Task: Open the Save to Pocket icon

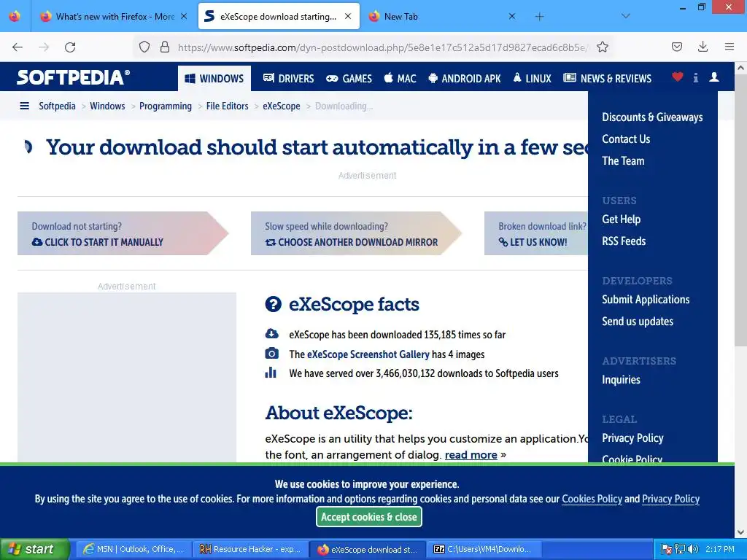Action: pos(677,47)
